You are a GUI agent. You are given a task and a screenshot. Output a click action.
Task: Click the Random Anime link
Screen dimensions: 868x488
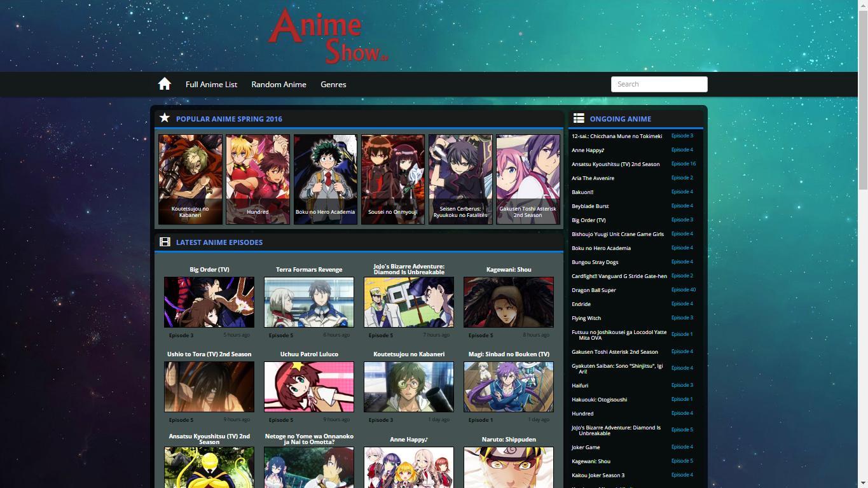279,84
